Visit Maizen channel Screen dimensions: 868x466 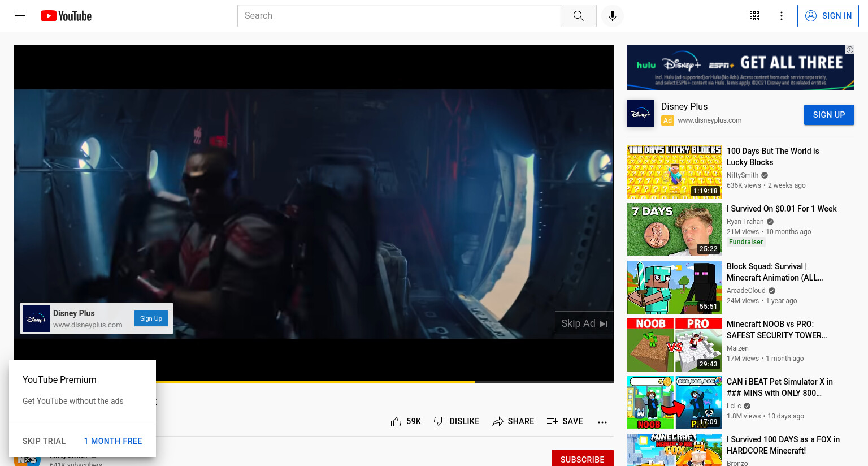point(737,348)
